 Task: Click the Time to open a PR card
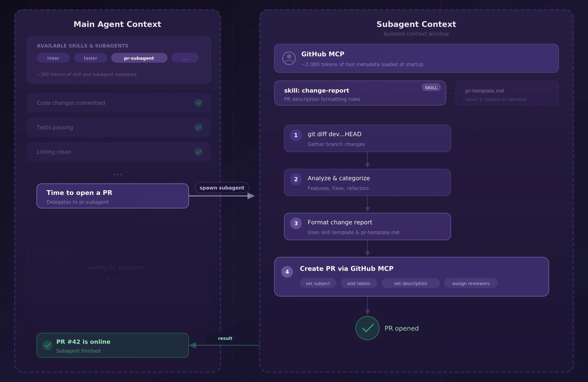112,196
